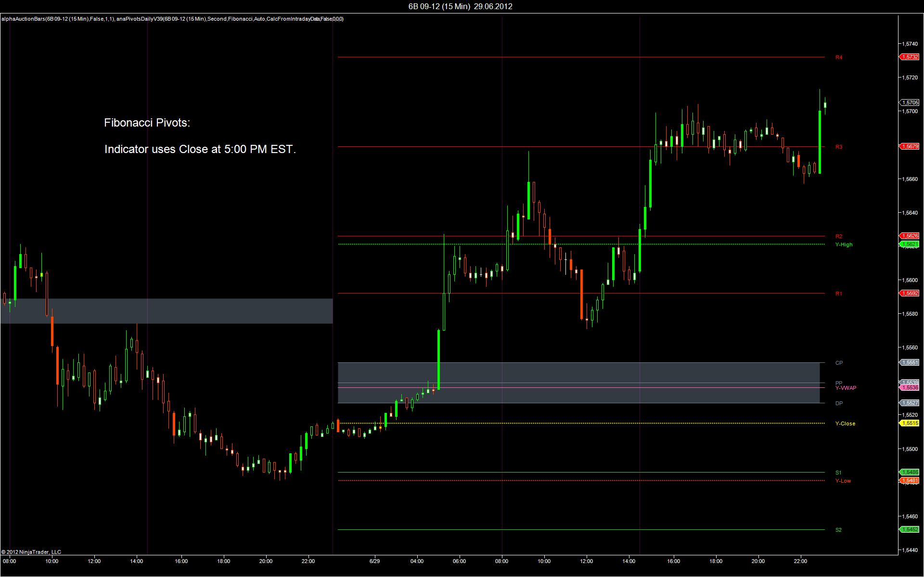Click the R1 pivot label
This screenshot has height=577, width=924.
coord(839,294)
